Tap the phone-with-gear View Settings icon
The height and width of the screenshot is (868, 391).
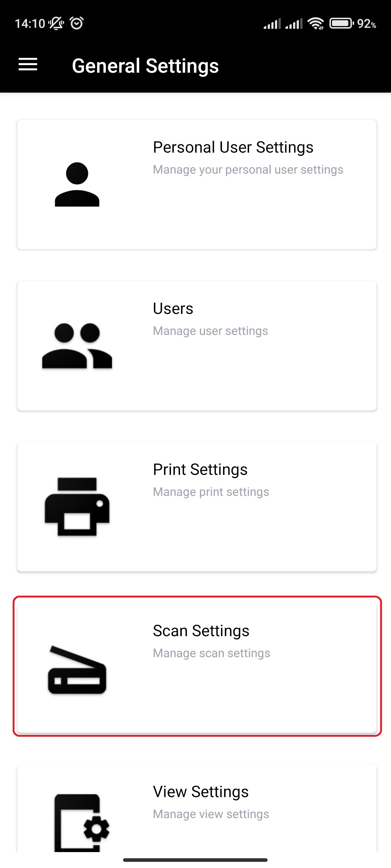pos(82,823)
